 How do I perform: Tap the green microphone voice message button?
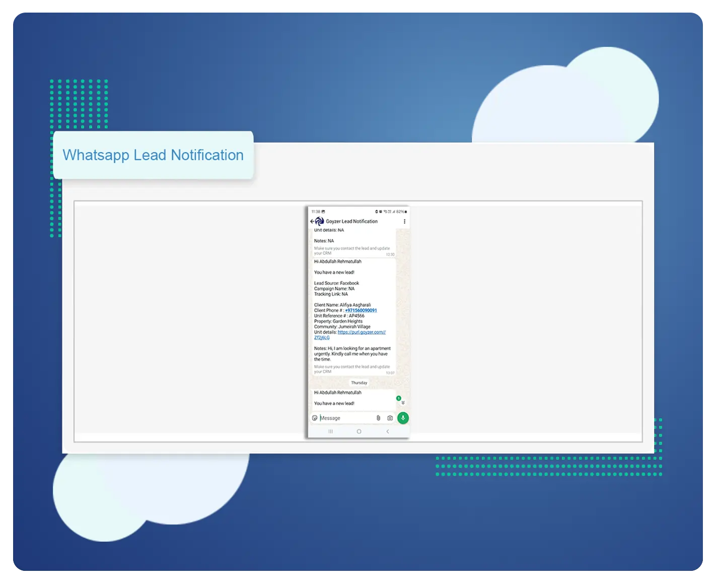(403, 418)
